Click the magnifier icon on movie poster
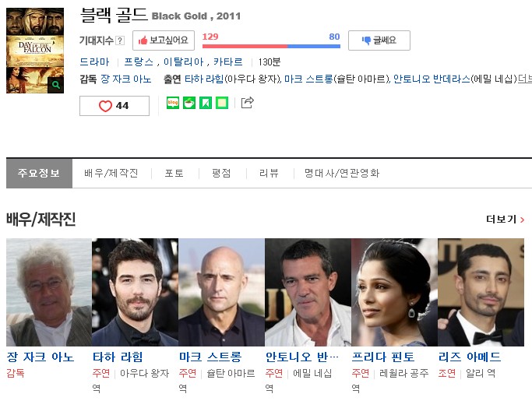 pyautogui.click(x=55, y=85)
